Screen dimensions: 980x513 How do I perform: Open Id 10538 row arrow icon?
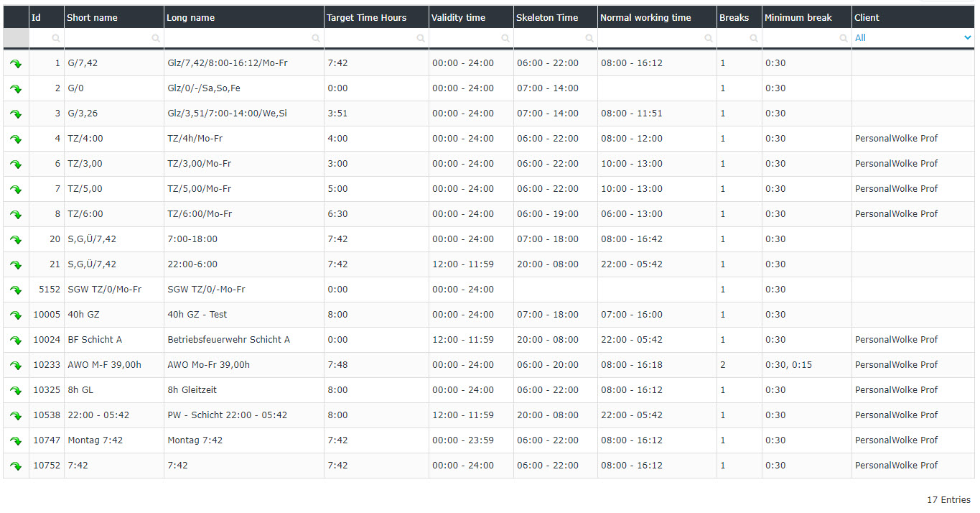tap(16, 416)
